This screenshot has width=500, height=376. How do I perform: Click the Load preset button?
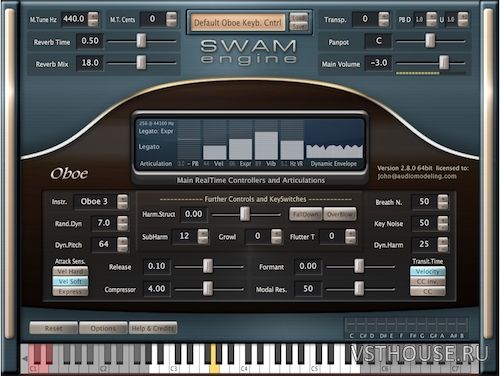(299, 17)
